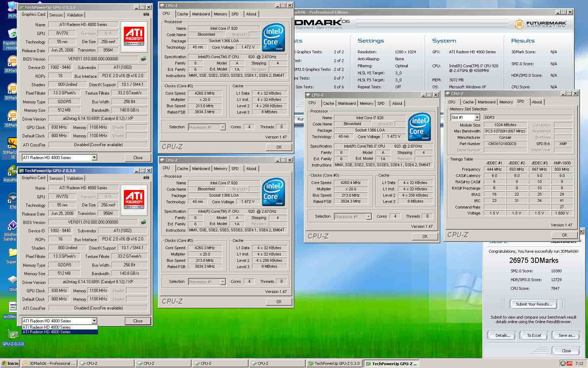Select the CPU tab in the CPU-Z SPD window
The width and height of the screenshot is (588, 368).
tap(452, 102)
